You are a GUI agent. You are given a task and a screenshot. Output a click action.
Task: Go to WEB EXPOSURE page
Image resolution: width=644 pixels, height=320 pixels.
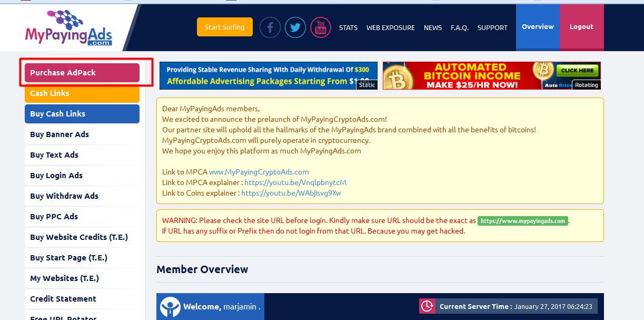[391, 28]
